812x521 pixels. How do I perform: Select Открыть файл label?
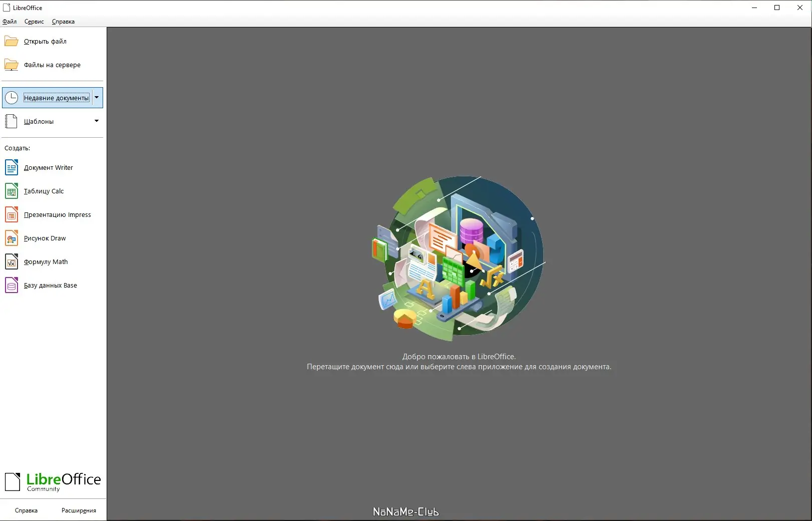tap(45, 41)
